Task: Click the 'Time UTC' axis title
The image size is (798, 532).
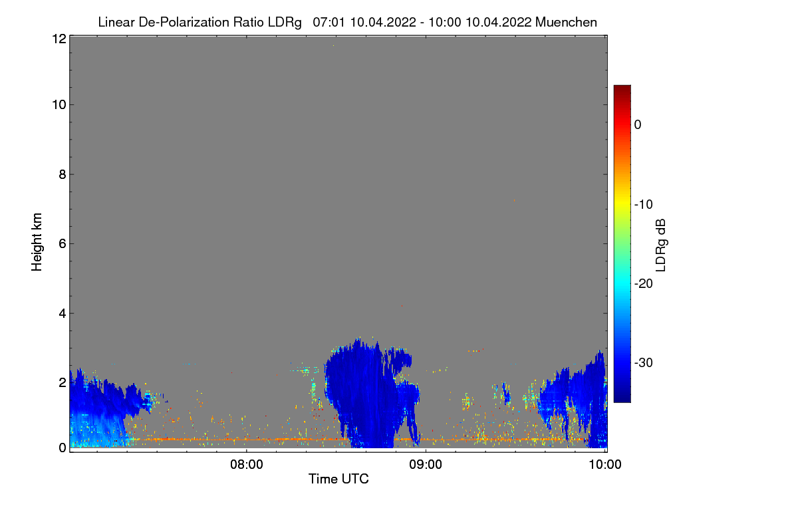Action: [x=338, y=479]
